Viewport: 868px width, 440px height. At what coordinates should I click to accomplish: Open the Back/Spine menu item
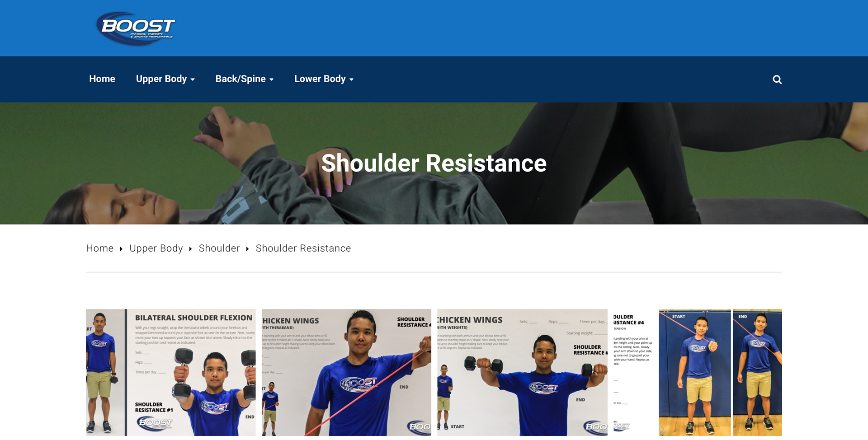pyautogui.click(x=241, y=79)
